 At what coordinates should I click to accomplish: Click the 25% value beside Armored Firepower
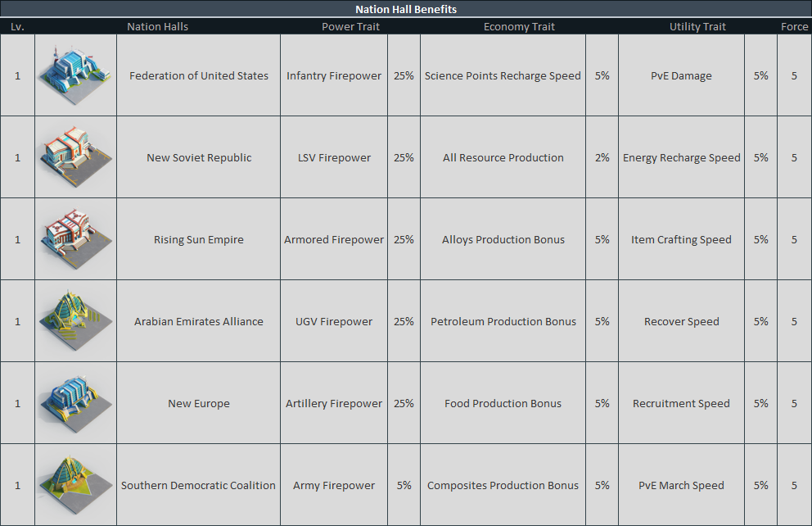[x=404, y=239]
